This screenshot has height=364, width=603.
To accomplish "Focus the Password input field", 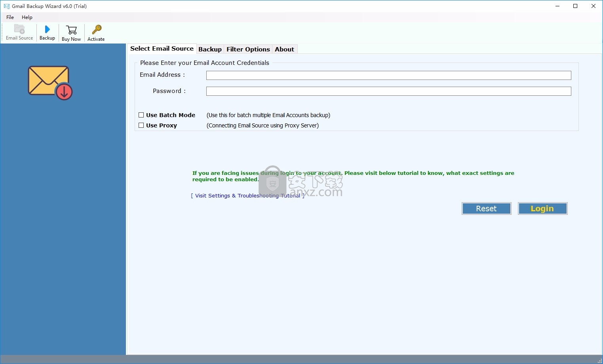I will 388,91.
